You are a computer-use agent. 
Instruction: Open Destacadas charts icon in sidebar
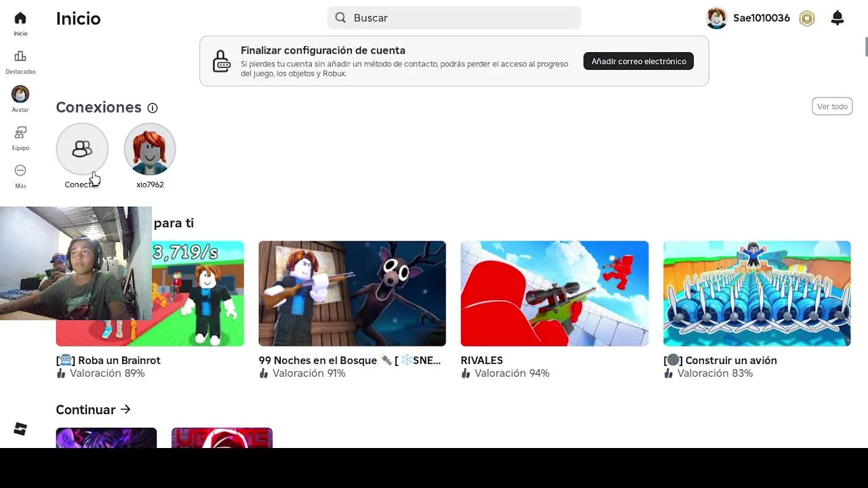(x=20, y=56)
